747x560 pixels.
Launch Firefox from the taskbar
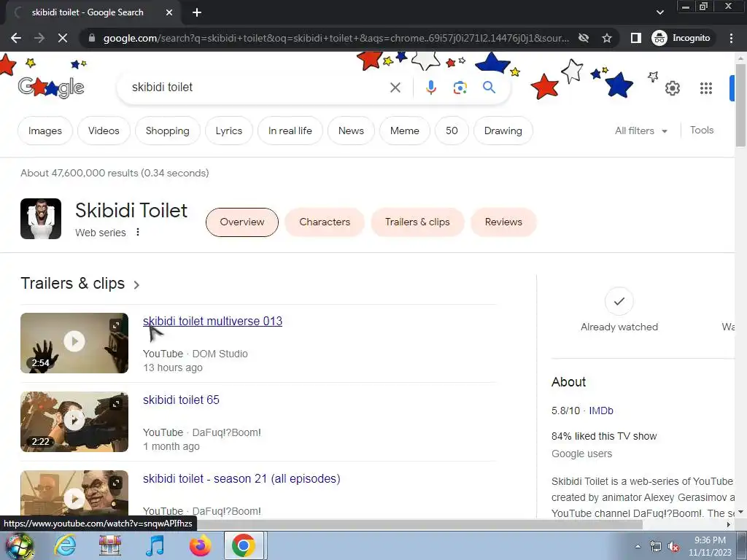(x=200, y=545)
